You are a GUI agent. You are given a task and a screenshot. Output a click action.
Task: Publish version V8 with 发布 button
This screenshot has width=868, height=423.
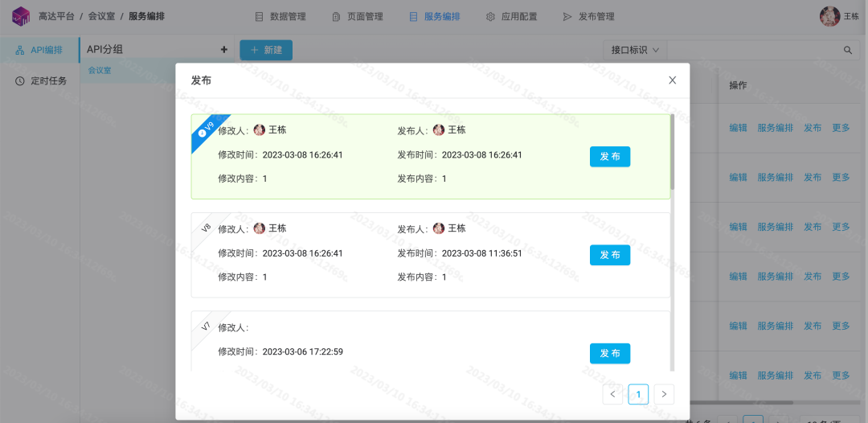[x=610, y=255]
